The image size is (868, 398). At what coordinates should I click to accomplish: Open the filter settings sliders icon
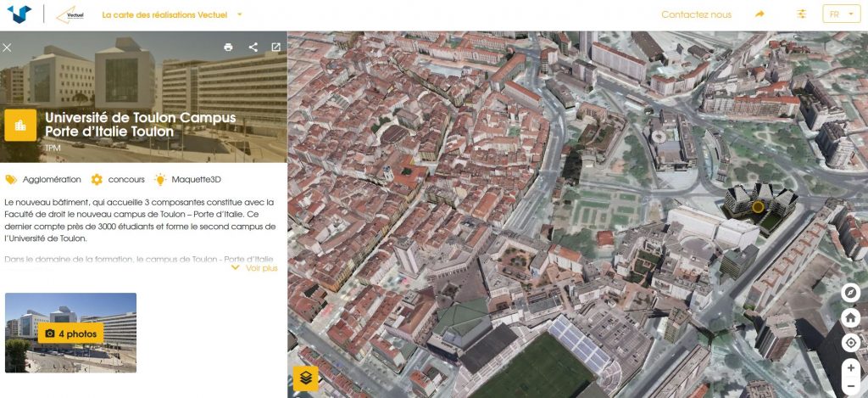tap(801, 14)
